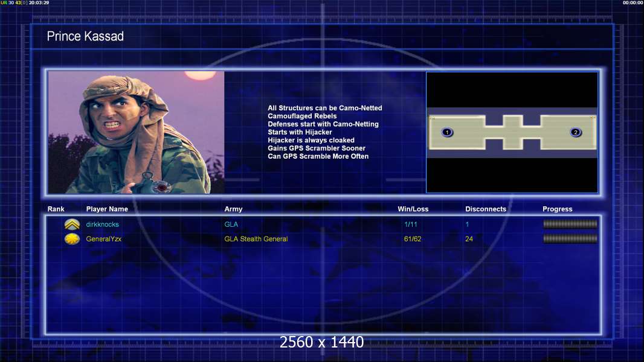Click the GLA army entry

tap(231, 224)
